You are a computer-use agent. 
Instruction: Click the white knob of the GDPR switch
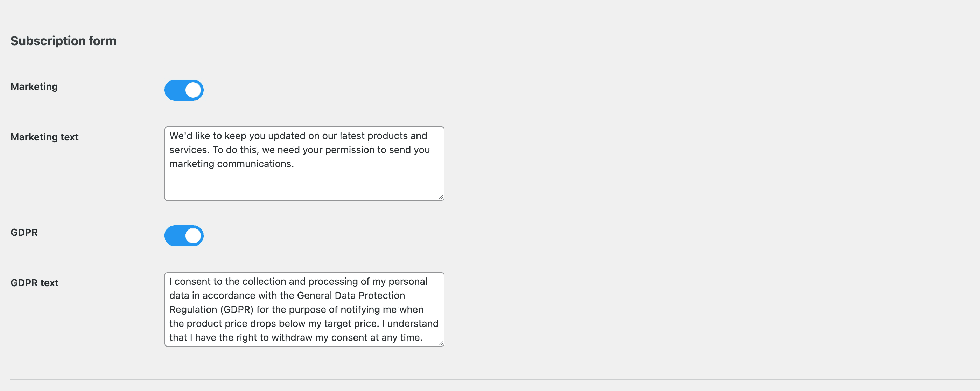[x=193, y=236]
